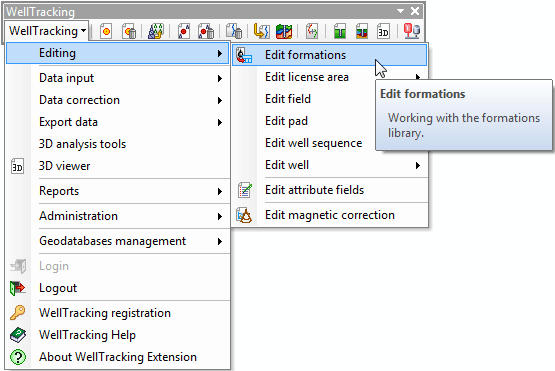Click the first red-yellow target page icon
The width and height of the screenshot is (555, 371).
coord(106,31)
